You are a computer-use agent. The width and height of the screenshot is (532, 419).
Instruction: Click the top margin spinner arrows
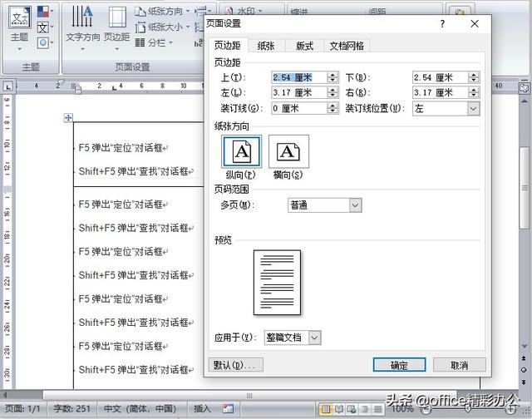332,77
